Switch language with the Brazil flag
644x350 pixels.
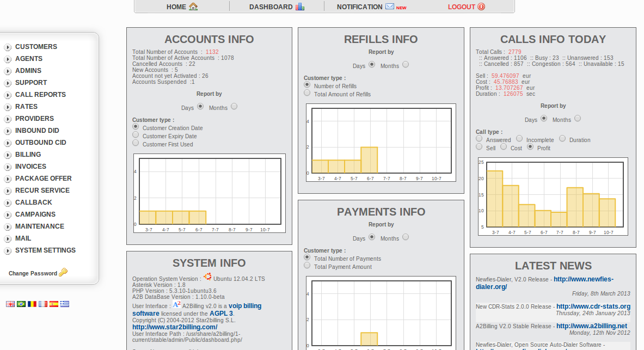21,304
